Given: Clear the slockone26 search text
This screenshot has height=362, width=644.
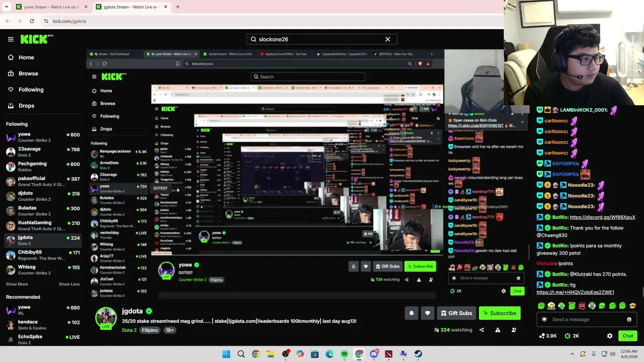Looking at the screenshot, I should (x=387, y=39).
